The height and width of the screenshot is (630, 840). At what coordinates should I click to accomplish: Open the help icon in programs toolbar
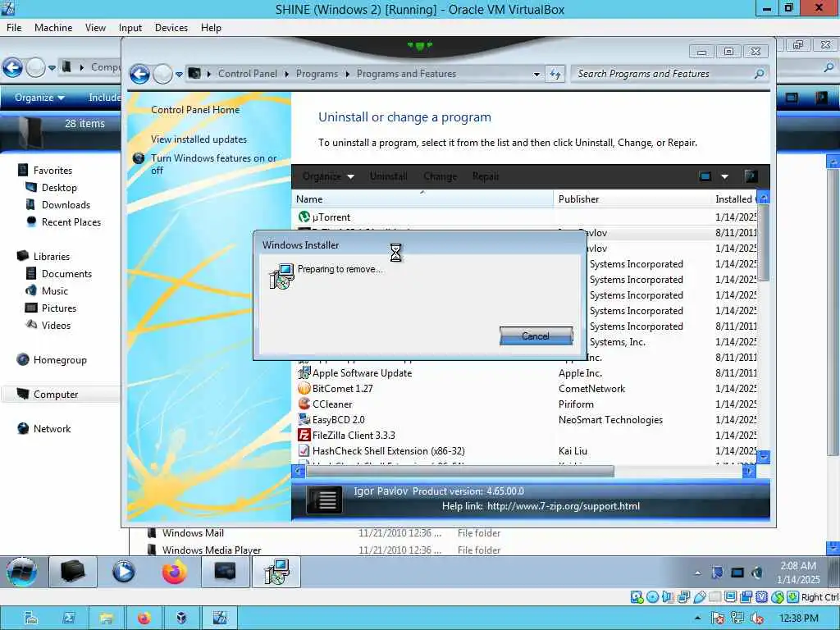[x=751, y=176]
